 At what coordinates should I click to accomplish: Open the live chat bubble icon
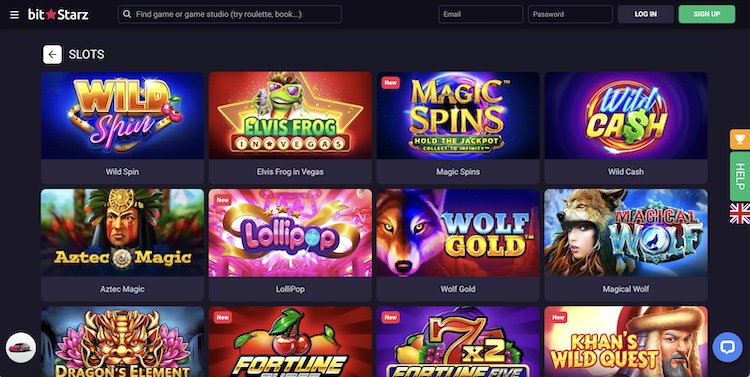point(727,347)
